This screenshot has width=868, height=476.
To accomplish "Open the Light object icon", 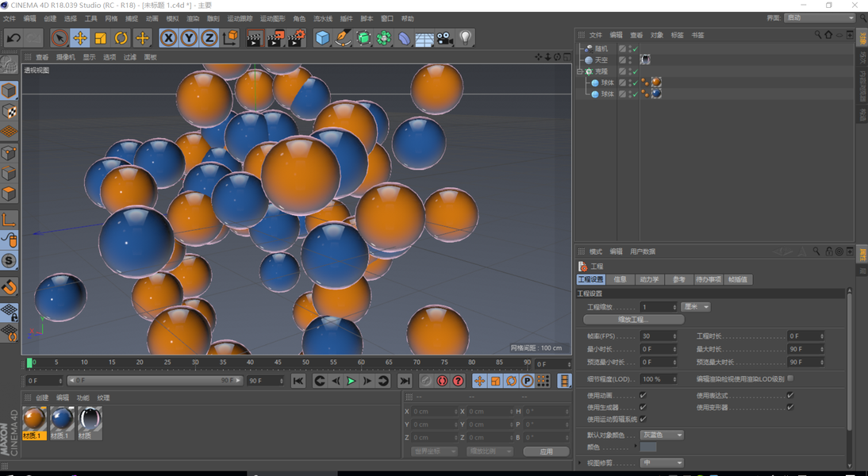I will point(466,38).
